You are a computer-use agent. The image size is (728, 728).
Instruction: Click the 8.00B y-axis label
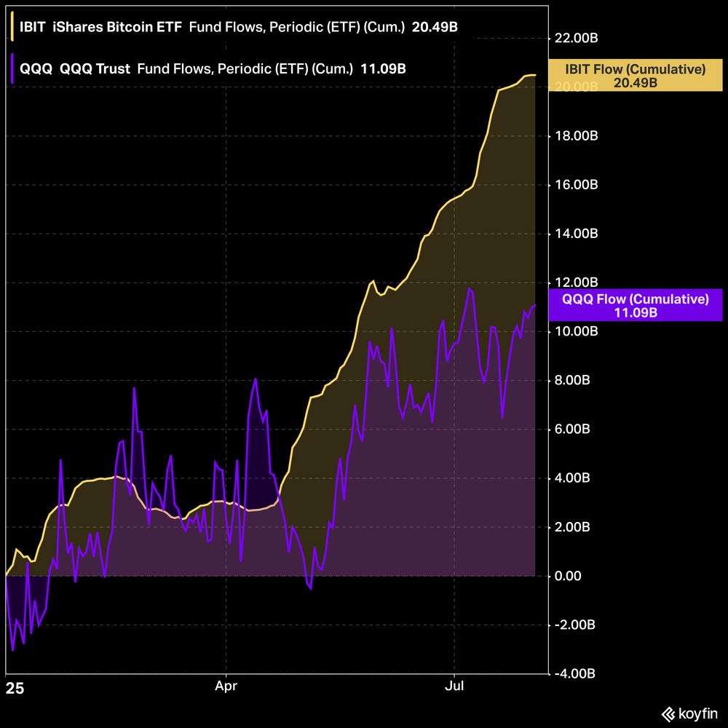tap(572, 380)
